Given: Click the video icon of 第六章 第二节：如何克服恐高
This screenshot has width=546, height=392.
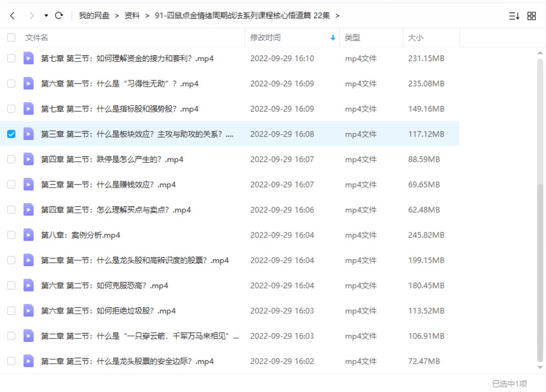Looking at the screenshot, I should [28, 285].
